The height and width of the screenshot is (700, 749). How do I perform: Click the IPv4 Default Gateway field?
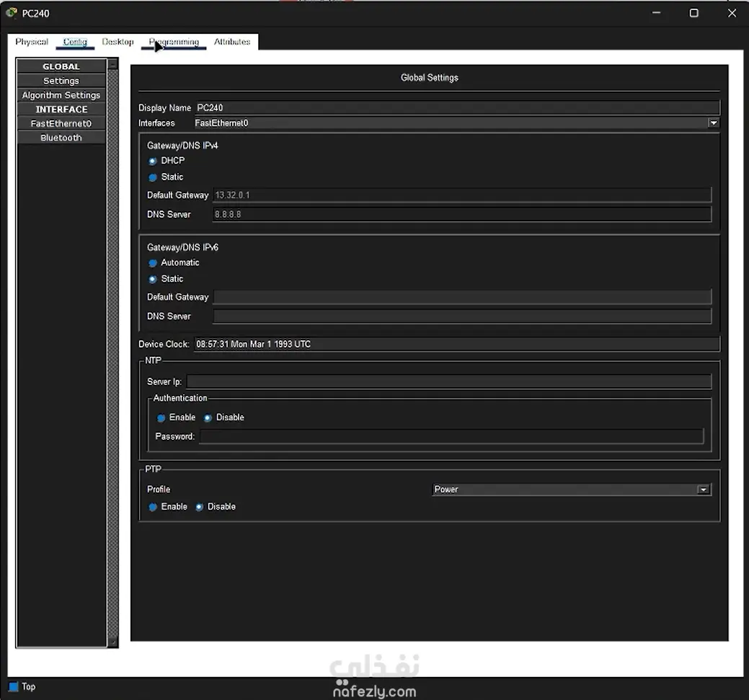[x=462, y=195]
